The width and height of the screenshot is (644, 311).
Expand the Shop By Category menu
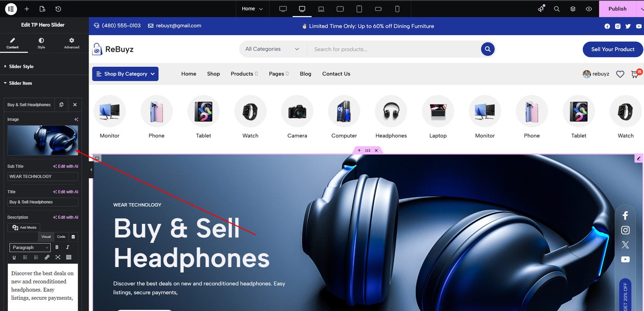click(125, 74)
